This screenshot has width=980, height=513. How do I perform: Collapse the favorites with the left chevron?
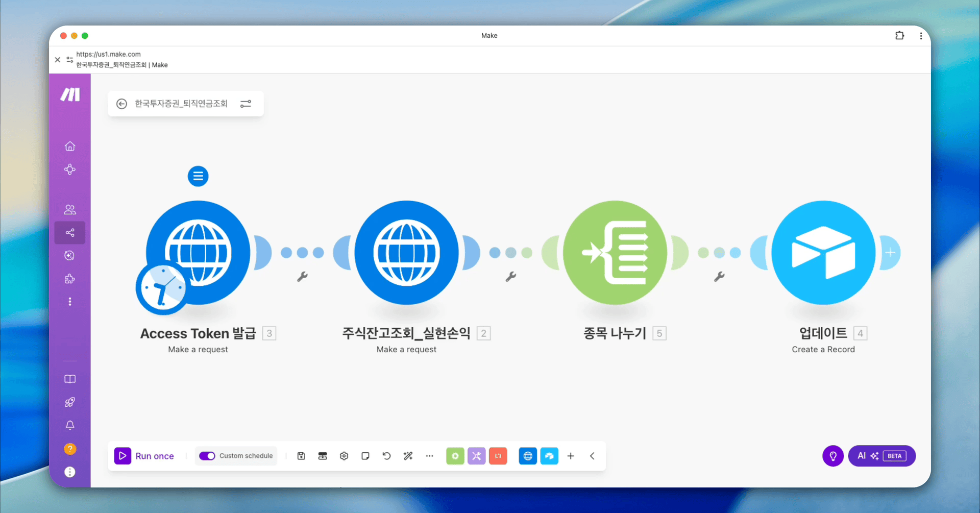click(x=592, y=456)
